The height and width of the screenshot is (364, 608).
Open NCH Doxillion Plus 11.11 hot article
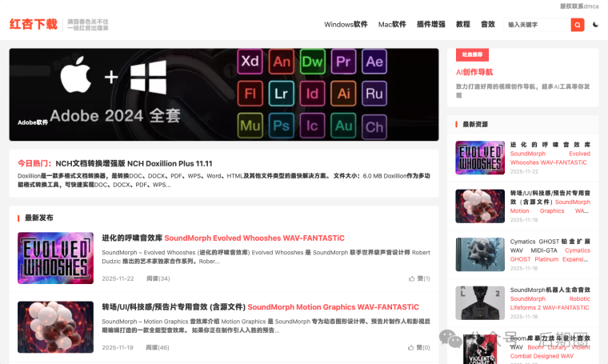[134, 163]
